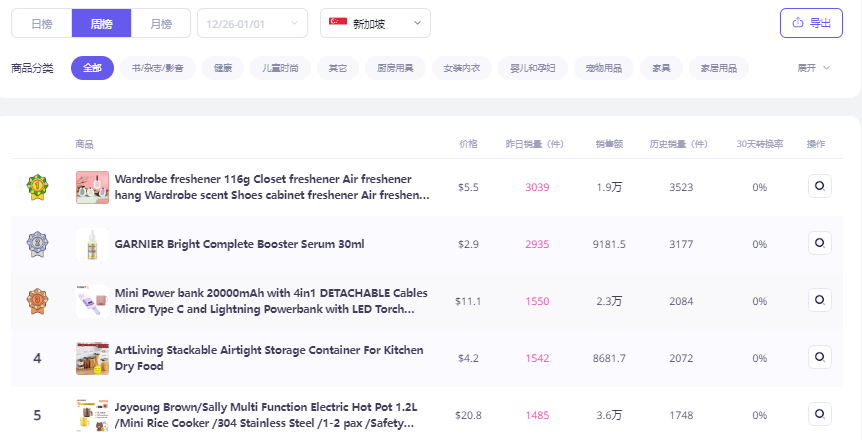
Task: Click rank number 5
Action: (x=37, y=415)
